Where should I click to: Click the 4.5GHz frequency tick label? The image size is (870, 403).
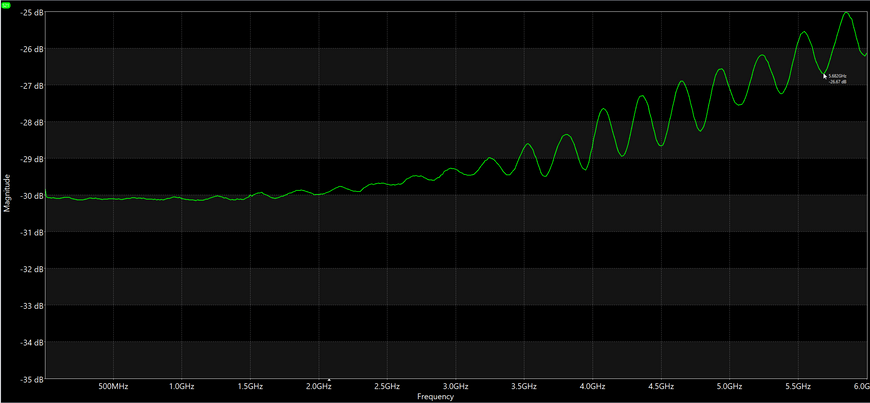coord(661,386)
